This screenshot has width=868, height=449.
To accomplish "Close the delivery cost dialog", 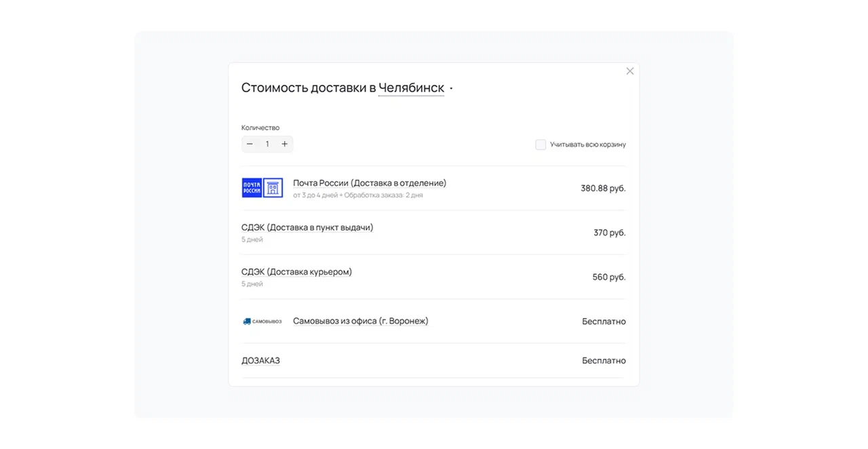I will click(630, 71).
